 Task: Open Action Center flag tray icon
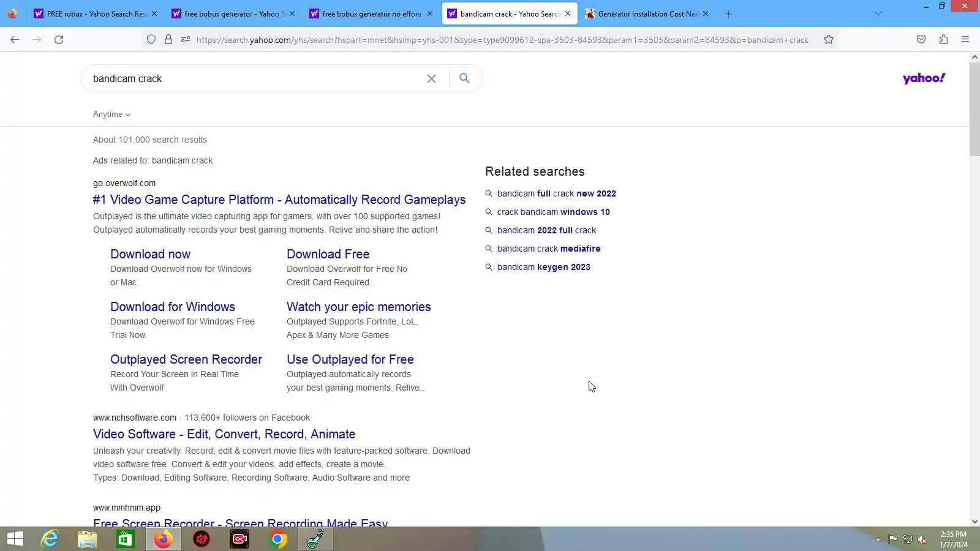click(x=893, y=539)
